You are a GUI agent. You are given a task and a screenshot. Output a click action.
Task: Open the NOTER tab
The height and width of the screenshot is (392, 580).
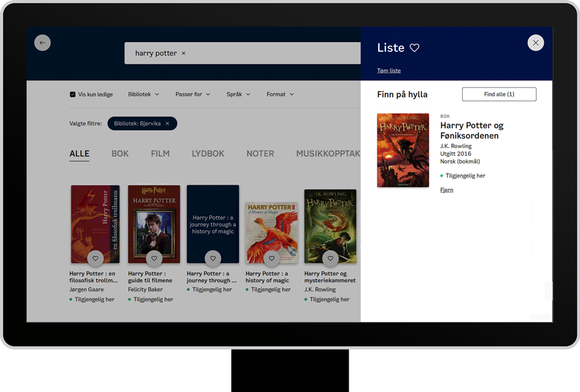pos(260,153)
